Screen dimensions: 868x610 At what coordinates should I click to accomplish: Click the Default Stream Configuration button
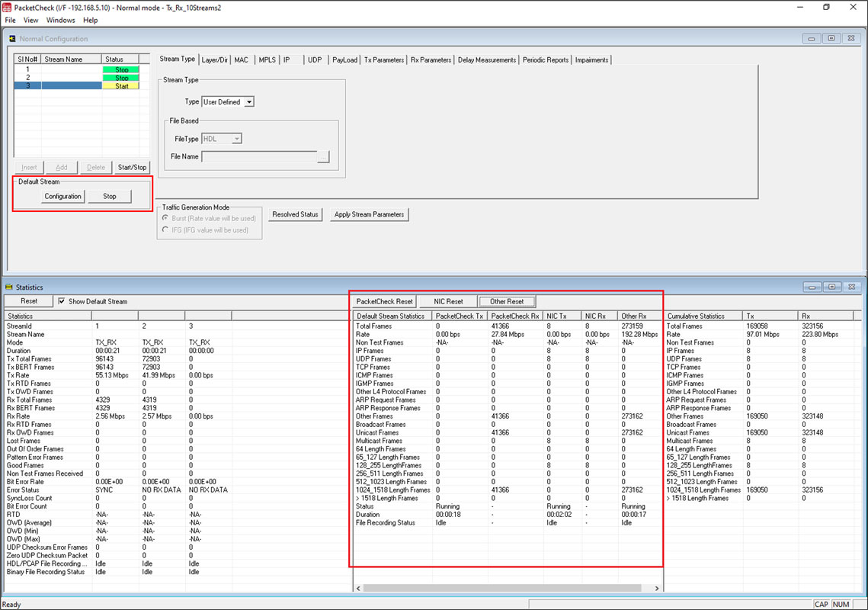(x=62, y=196)
